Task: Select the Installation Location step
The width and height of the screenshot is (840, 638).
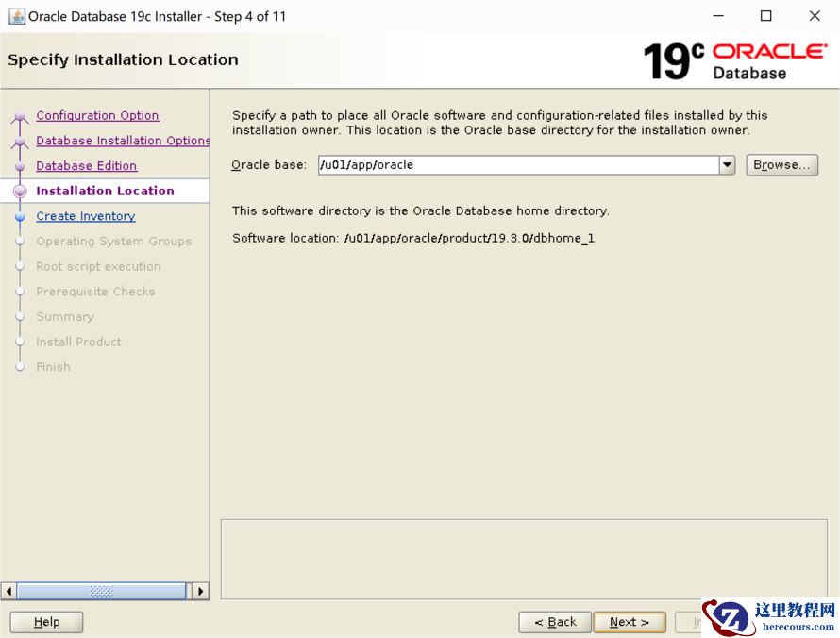Action: click(x=105, y=191)
